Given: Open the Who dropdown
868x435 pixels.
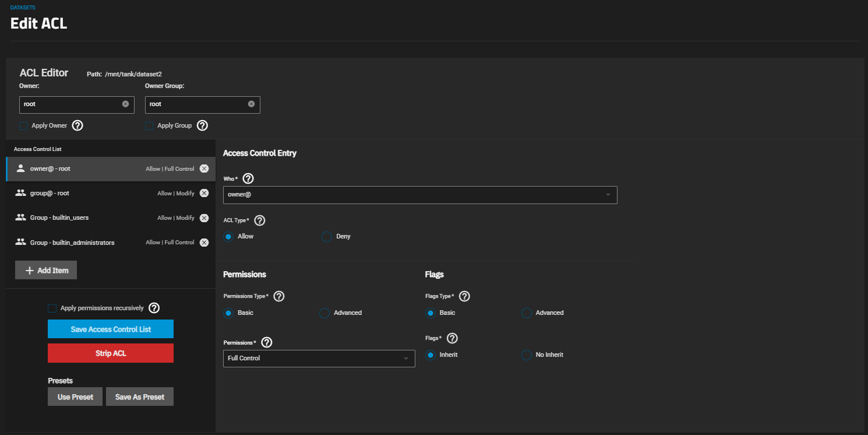Looking at the screenshot, I should [x=419, y=195].
